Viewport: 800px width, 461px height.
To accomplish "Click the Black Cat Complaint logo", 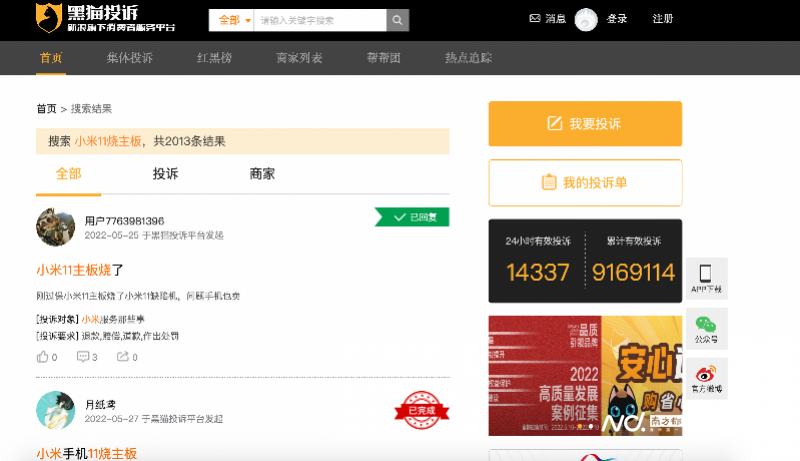I will click(106, 18).
